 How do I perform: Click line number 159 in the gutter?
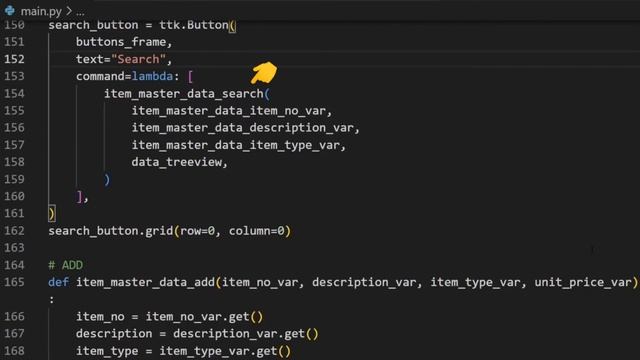[14, 179]
